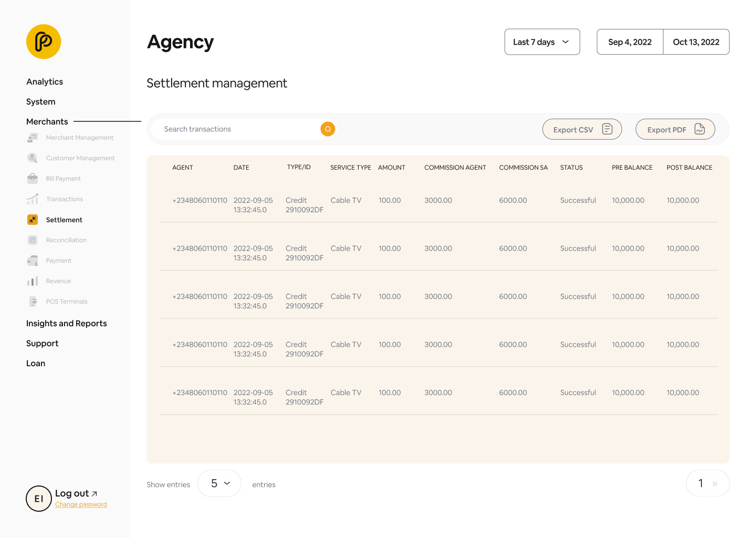Click the Bill Payment briefcase icon
This screenshot has height=538, width=756.
click(x=33, y=179)
